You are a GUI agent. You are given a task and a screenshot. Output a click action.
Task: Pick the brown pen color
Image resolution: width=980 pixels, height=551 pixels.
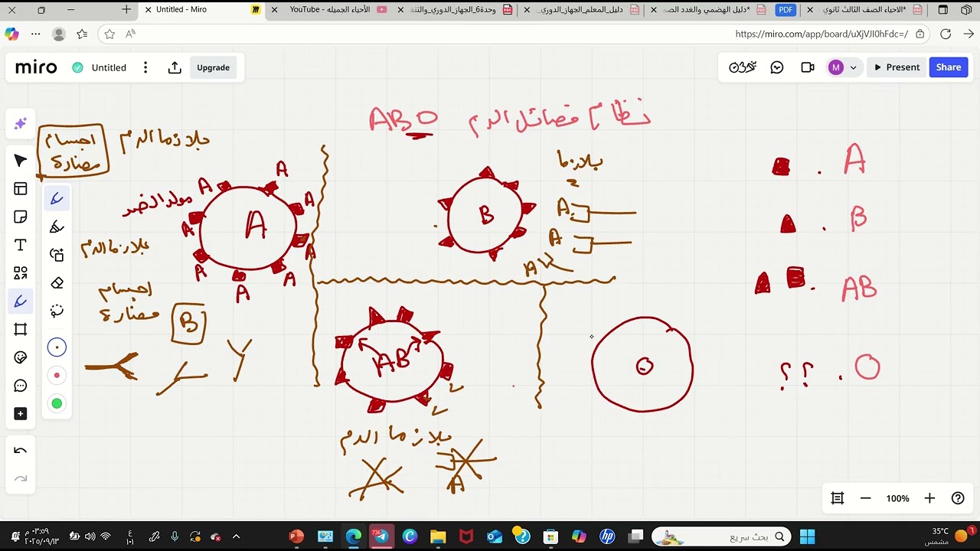coord(57,347)
